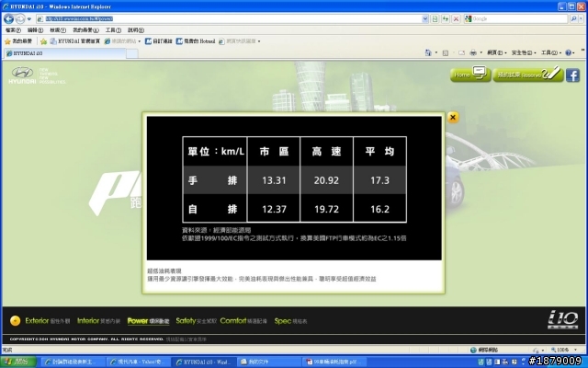Click the magnifier search button
This screenshot has height=368, width=588.
coord(573,18)
